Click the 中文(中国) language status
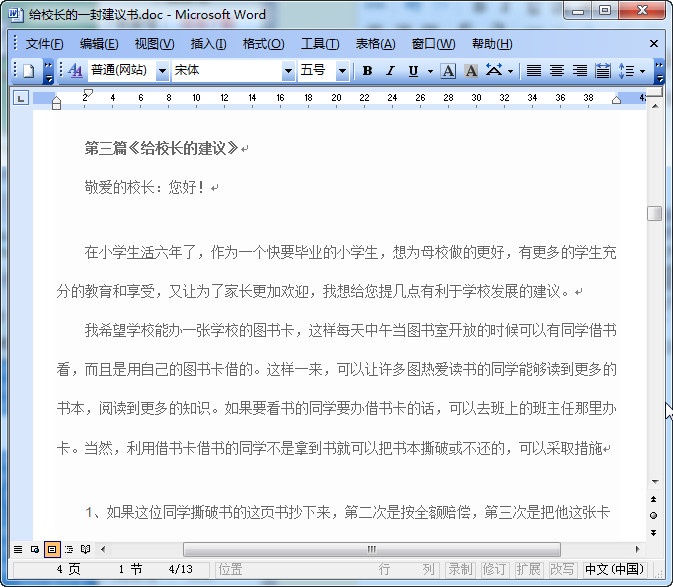Image resolution: width=673 pixels, height=587 pixels. tap(615, 569)
